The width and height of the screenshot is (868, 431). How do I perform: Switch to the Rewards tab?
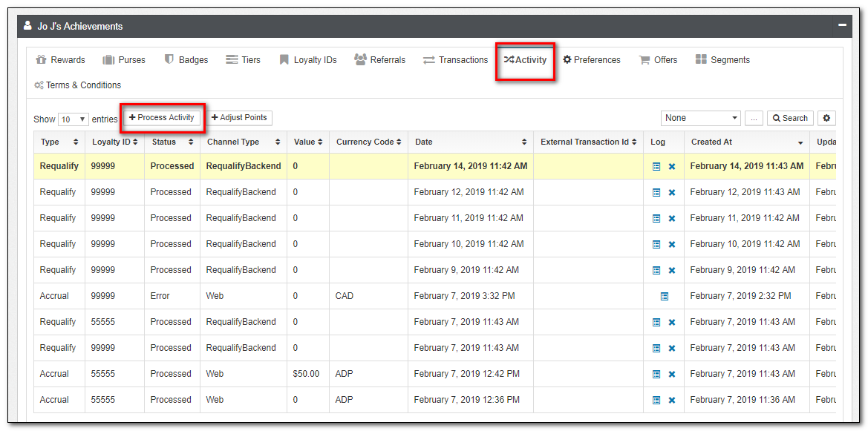60,60
